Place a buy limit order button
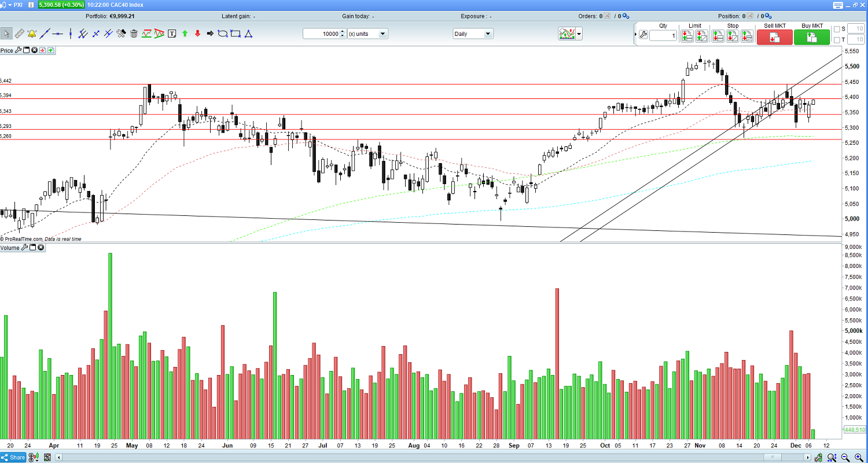The width and height of the screenshot is (868, 463). 687,36
